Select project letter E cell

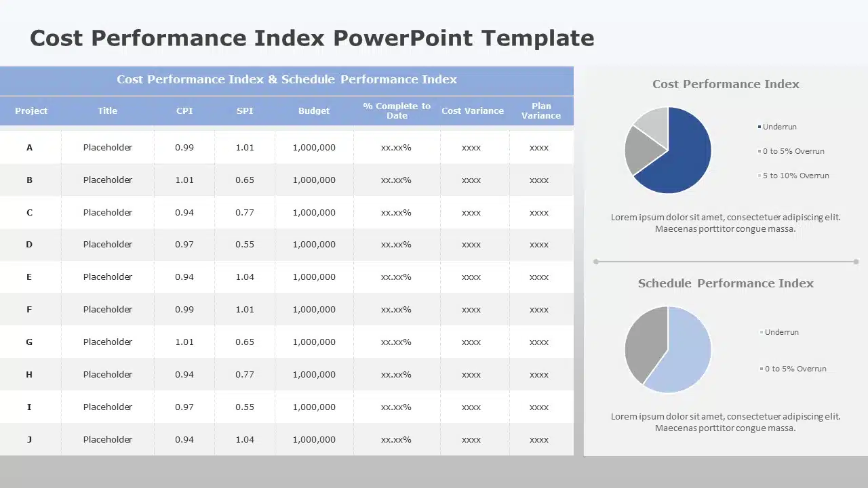(29, 277)
